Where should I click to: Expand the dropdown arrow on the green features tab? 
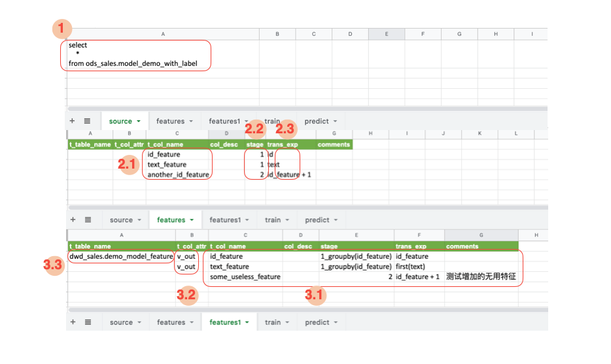pos(191,220)
